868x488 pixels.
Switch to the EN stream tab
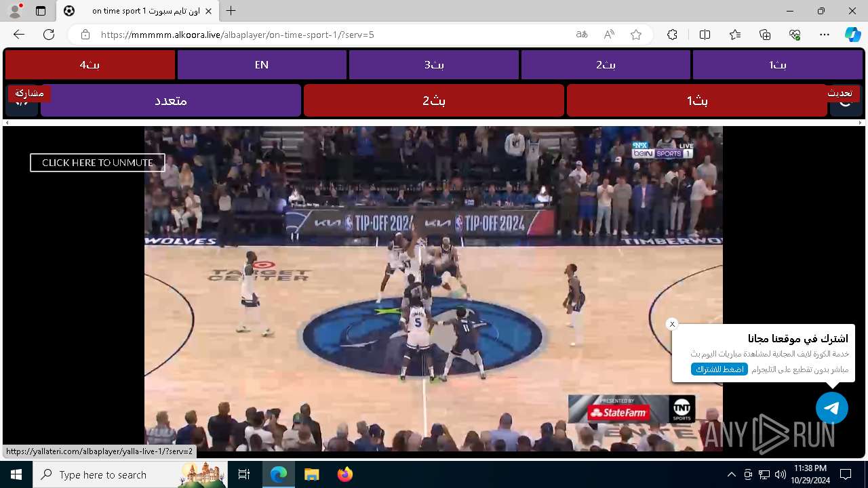coord(262,65)
